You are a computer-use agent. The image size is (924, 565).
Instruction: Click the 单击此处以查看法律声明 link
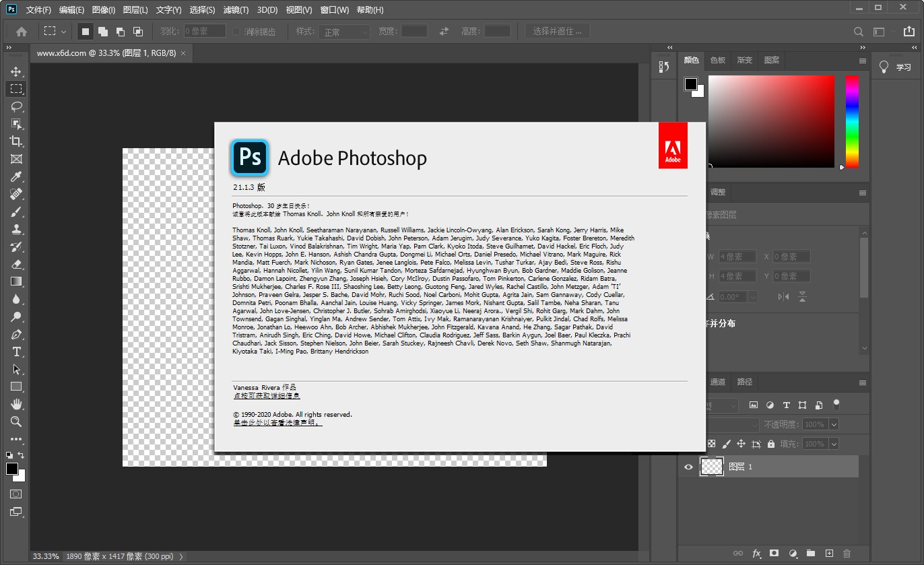pyautogui.click(x=278, y=423)
